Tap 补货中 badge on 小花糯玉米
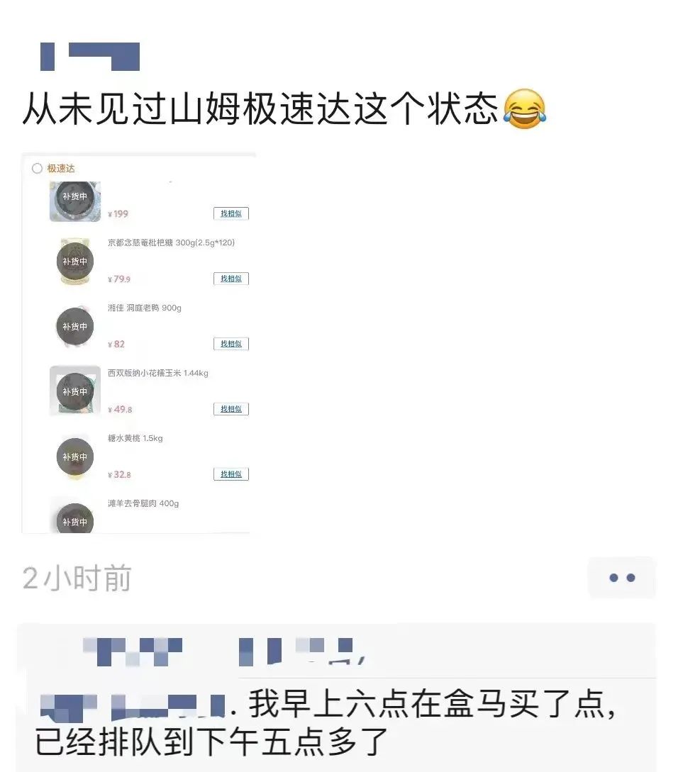Image resolution: width=700 pixels, height=772 pixels. pyautogui.click(x=75, y=391)
